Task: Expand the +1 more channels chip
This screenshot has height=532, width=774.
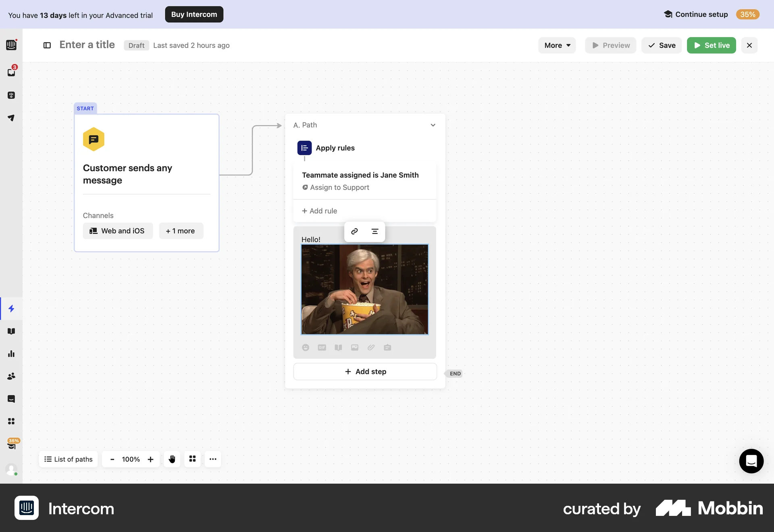Action: coord(181,231)
